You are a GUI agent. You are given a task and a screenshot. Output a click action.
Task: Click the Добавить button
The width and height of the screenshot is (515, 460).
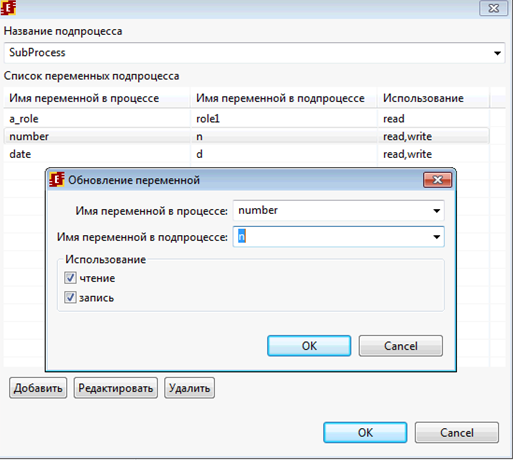(x=38, y=388)
